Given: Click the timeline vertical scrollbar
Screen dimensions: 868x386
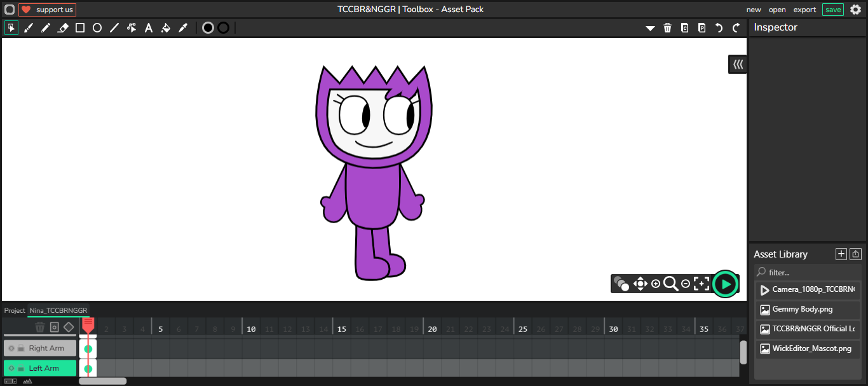Looking at the screenshot, I should pyautogui.click(x=743, y=352).
